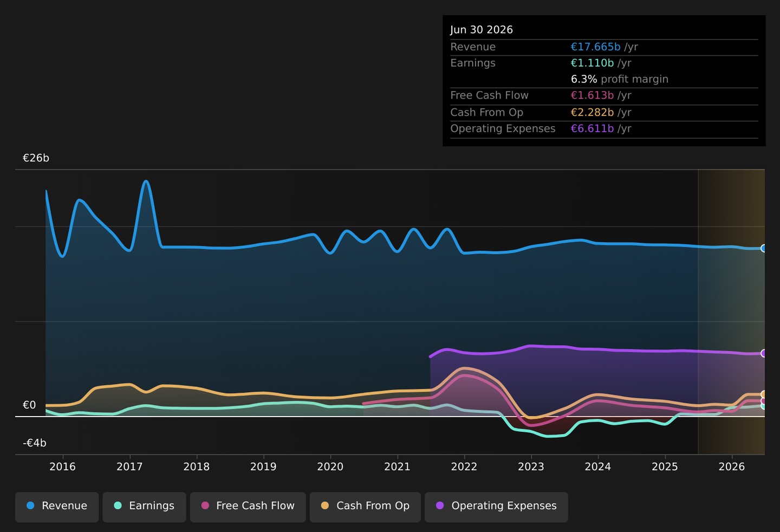Click the 2021 x-axis label

coord(397,467)
